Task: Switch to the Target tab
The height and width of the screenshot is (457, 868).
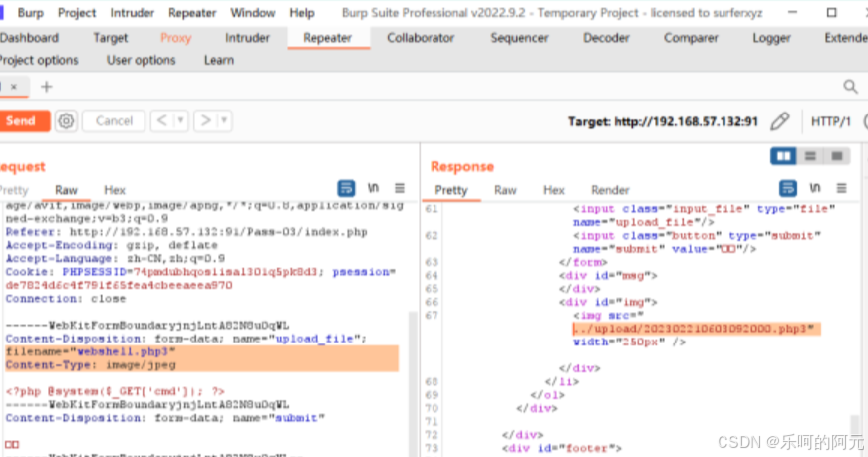Action: tap(111, 38)
